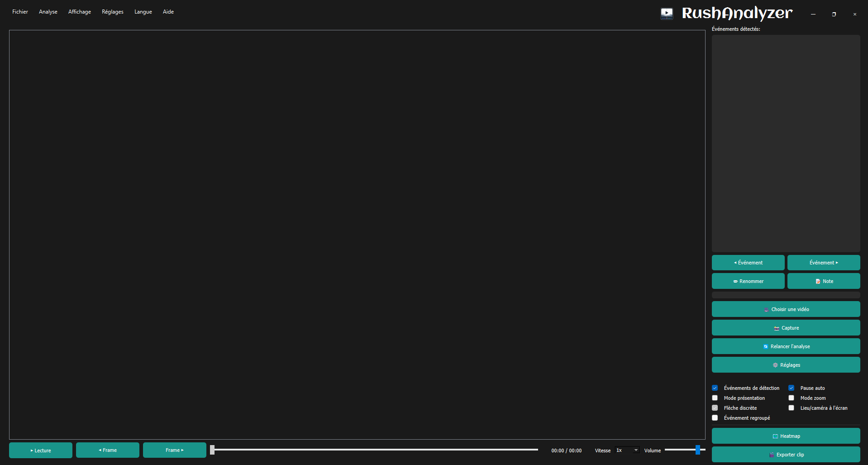
Task: Enable Mode présentation checkbox
Action: click(715, 398)
